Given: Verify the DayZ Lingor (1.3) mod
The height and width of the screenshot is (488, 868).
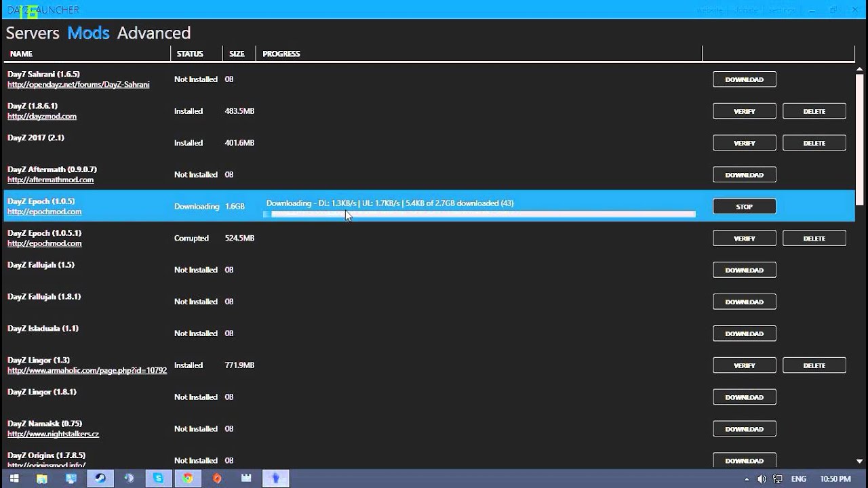Looking at the screenshot, I should coord(744,365).
